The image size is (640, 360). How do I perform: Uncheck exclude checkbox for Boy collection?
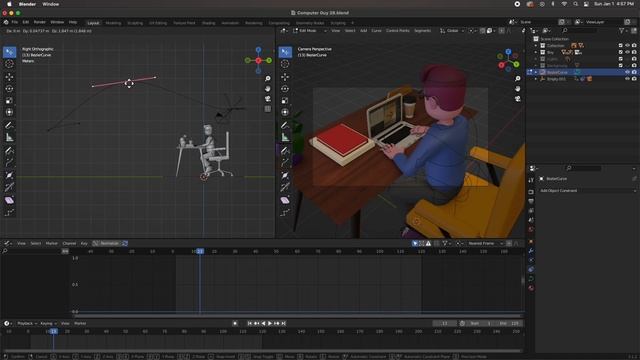tap(621, 52)
